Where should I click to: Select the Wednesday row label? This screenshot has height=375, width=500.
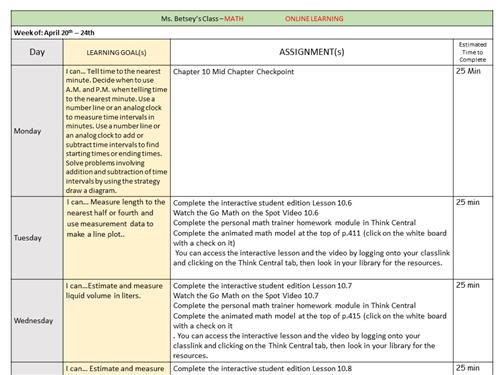click(33, 321)
